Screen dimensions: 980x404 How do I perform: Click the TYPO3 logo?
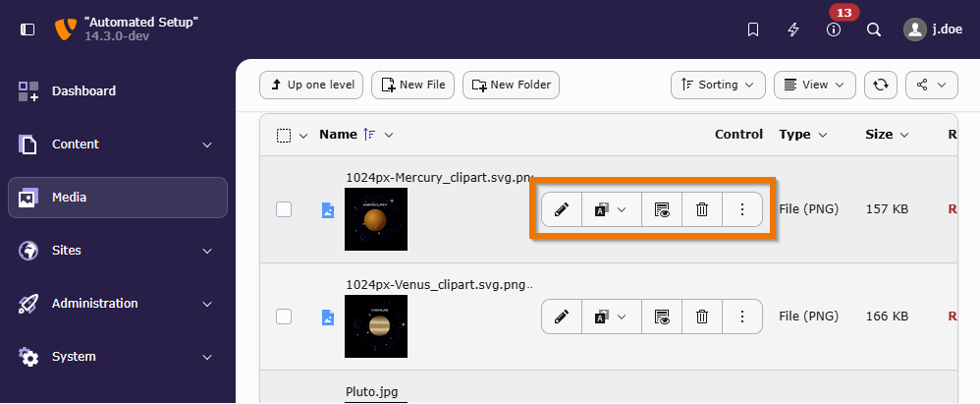pos(65,29)
